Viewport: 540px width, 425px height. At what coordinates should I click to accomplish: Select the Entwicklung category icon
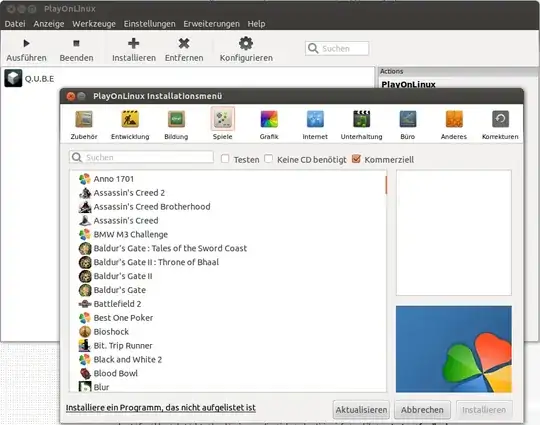130,120
